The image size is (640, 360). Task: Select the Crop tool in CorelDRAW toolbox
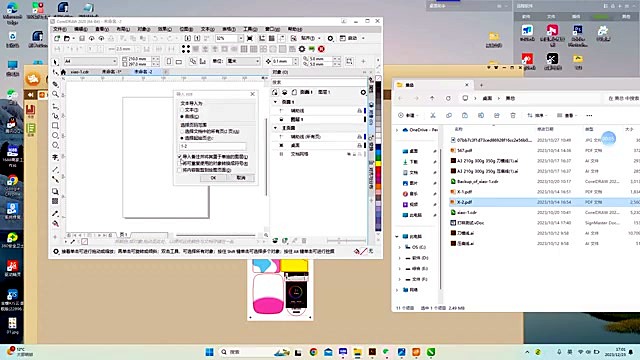[56, 84]
